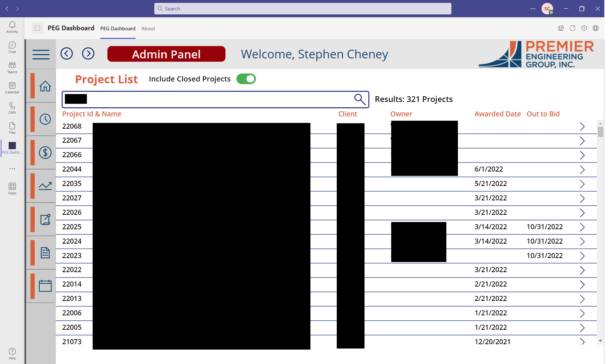Select the calendar icon at sidebar bottom
The image size is (605, 364).
[x=45, y=285]
